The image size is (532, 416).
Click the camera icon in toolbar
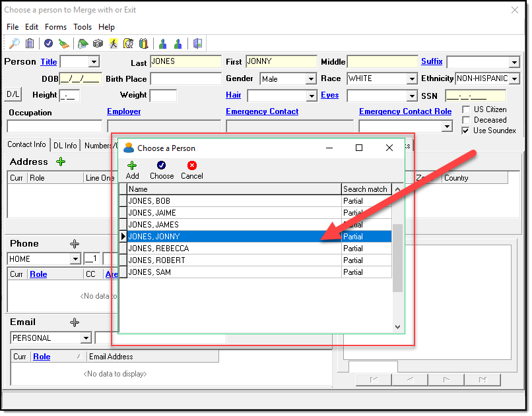coord(98,44)
